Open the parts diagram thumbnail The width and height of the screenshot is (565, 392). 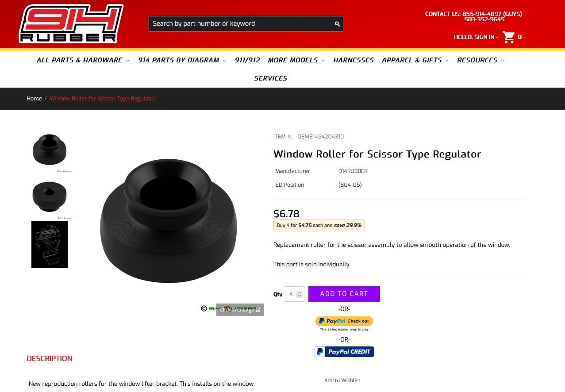50,245
